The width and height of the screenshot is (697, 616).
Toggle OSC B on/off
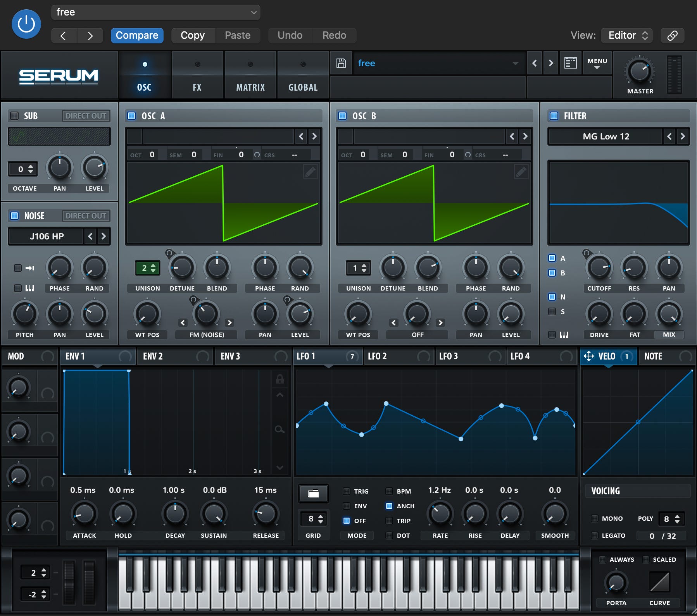coord(342,116)
